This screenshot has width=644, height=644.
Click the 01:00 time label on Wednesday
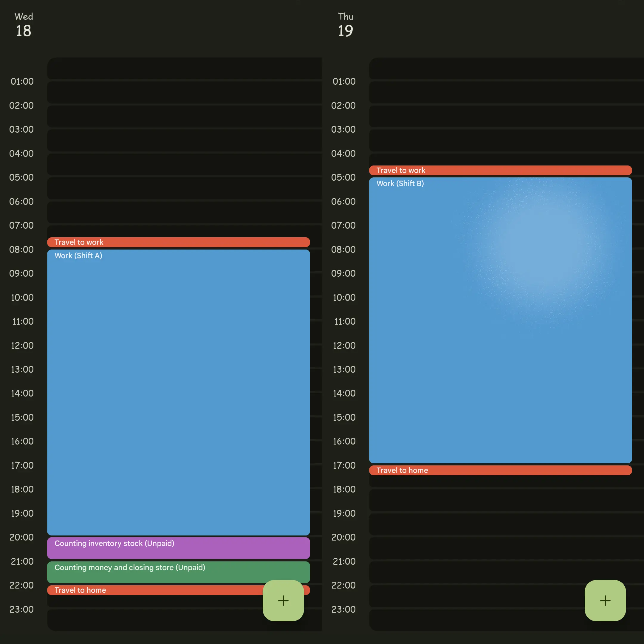[22, 81]
